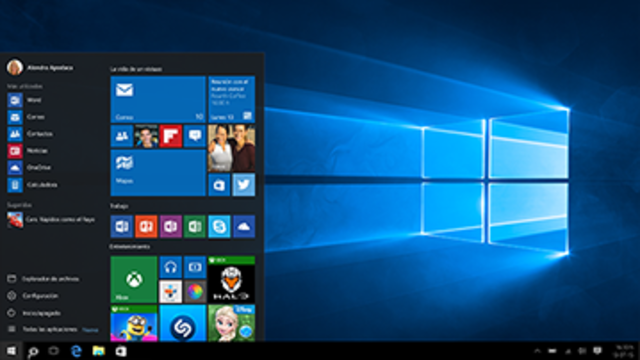Screen dimensions: 640x360
Task: Open the Skype tile in Trabajo group
Action: point(219,227)
